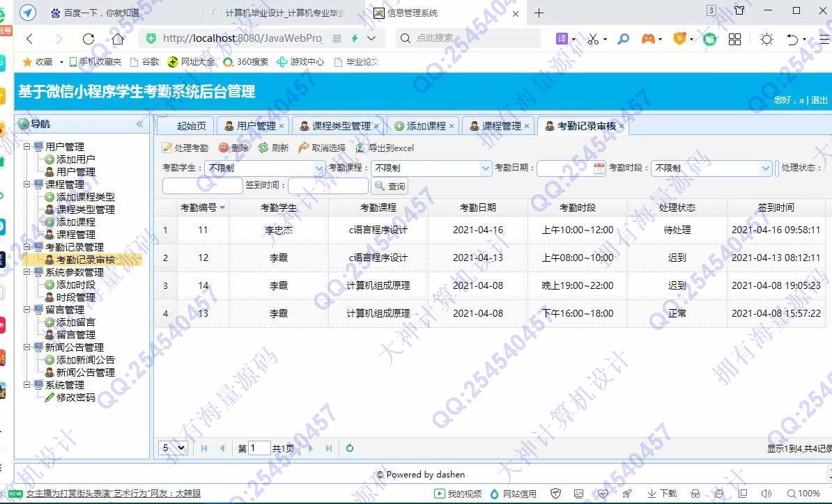Screen dimensions: 832x504
Task: Open the 考勤课程 dropdown
Action: click(x=486, y=168)
